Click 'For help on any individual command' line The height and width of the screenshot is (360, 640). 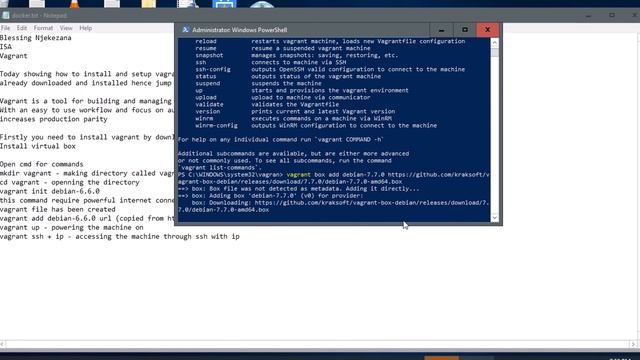[281, 140]
